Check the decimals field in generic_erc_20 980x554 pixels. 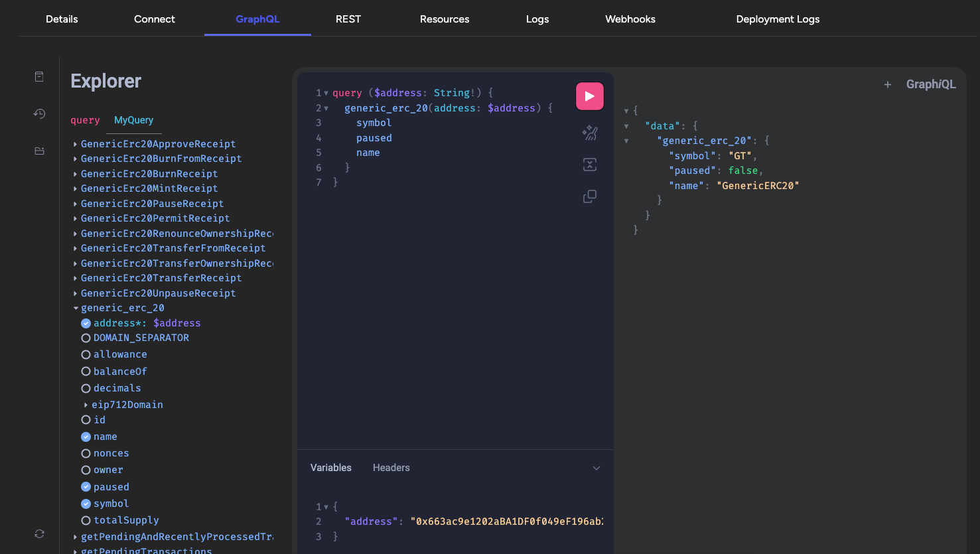86,387
